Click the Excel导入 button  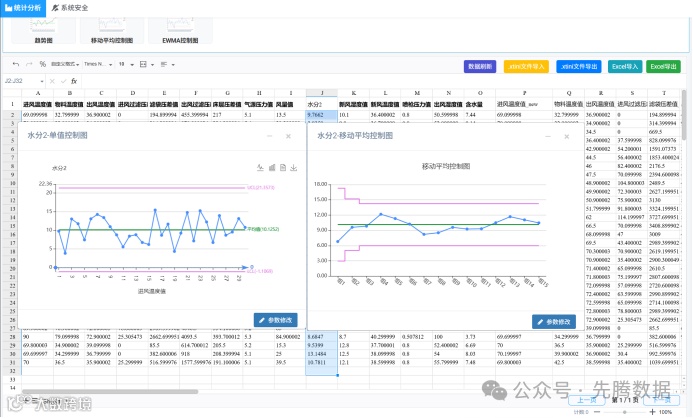click(x=625, y=67)
